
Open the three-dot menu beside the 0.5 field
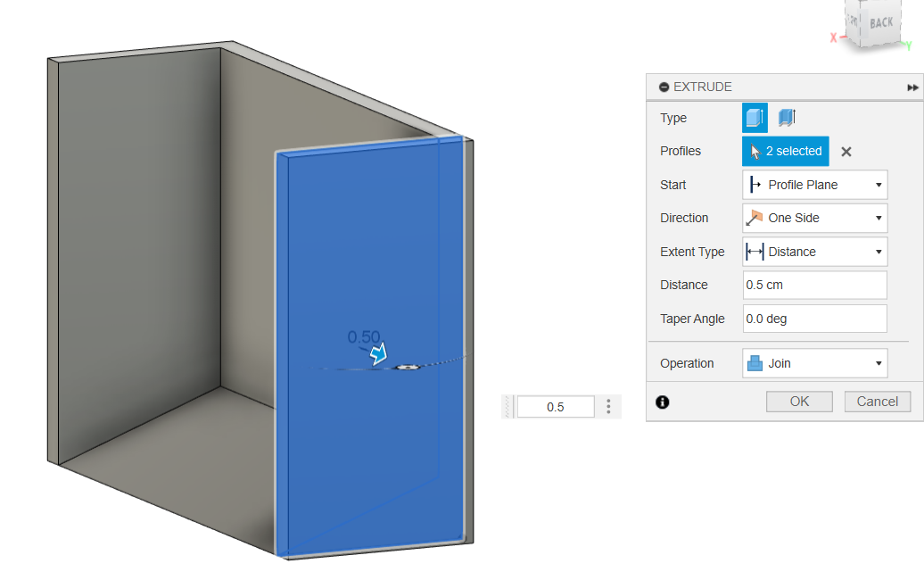tap(609, 407)
